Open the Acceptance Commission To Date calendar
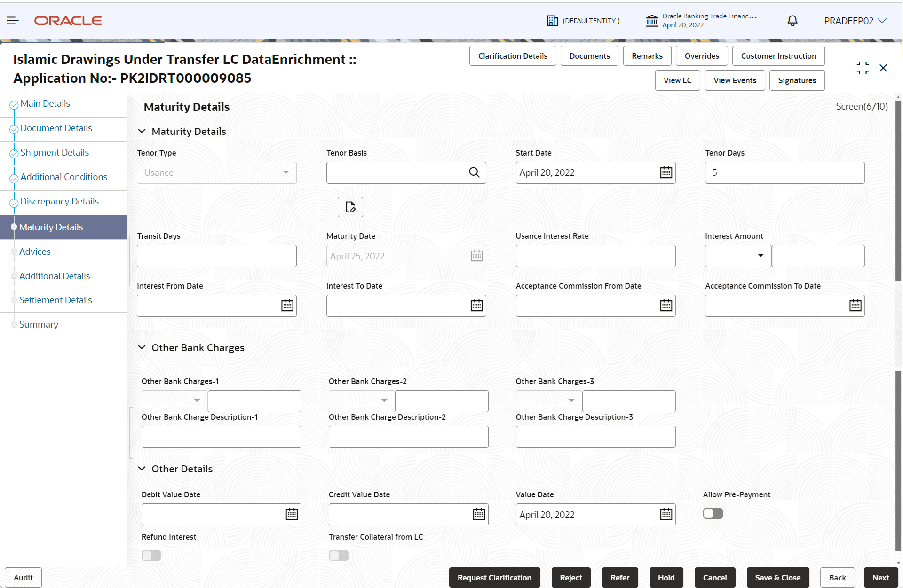Image resolution: width=903 pixels, height=588 pixels. click(x=855, y=306)
